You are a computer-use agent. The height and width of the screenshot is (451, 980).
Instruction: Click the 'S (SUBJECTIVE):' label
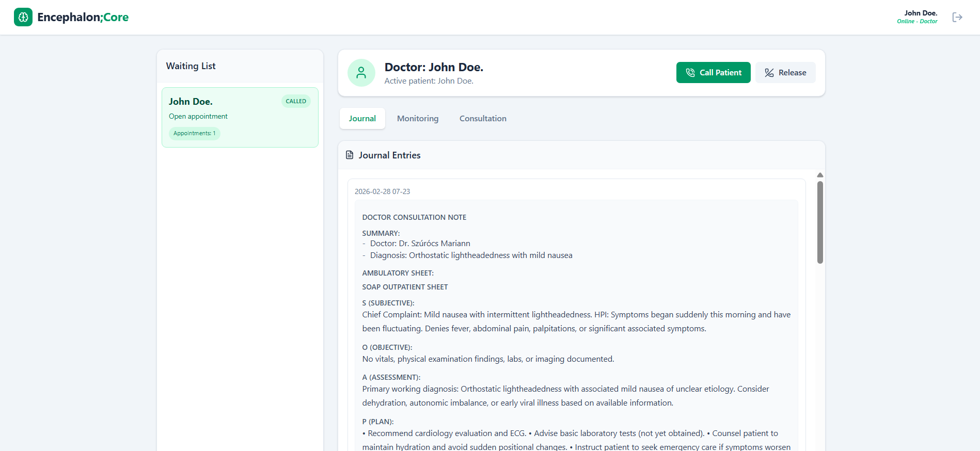coord(388,303)
